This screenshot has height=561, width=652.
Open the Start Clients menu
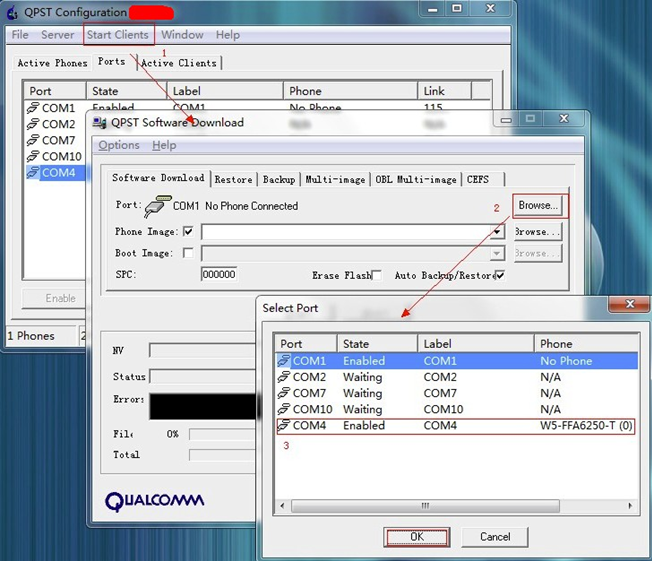click(x=118, y=35)
